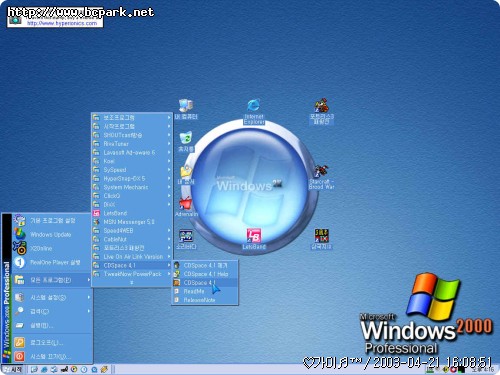500x375 pixels.
Task: Click the system tray clock showing 4:16
Action: coord(482,369)
